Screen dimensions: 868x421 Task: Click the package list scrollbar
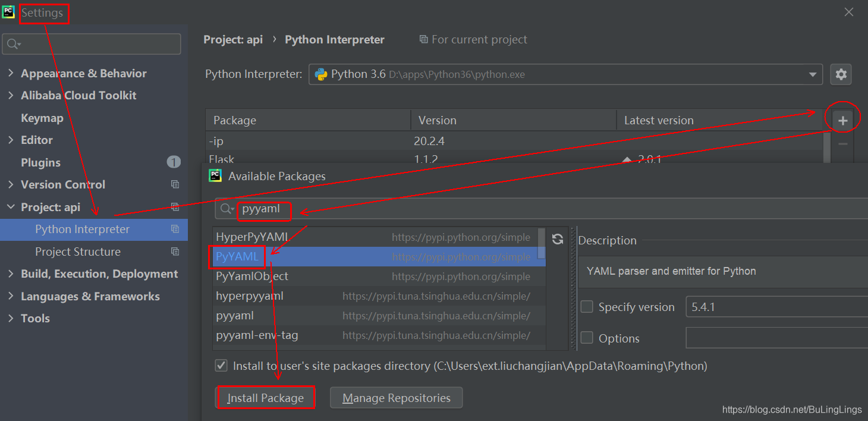pyautogui.click(x=541, y=243)
